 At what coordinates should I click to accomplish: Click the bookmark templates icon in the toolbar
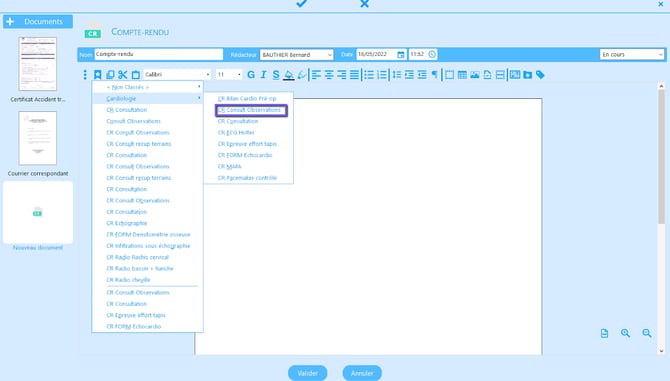97,75
